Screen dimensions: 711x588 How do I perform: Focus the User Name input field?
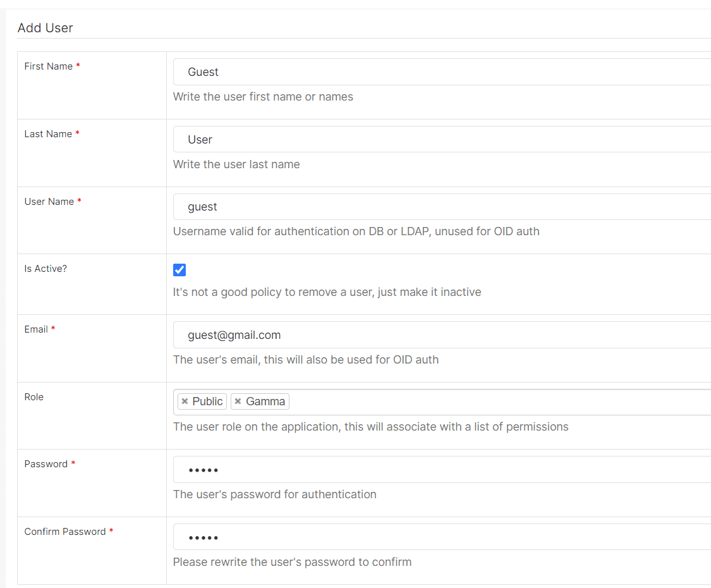coord(379,207)
